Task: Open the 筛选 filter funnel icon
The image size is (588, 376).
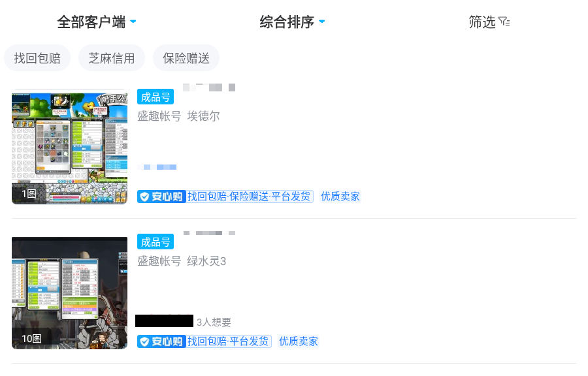Action: coord(504,22)
